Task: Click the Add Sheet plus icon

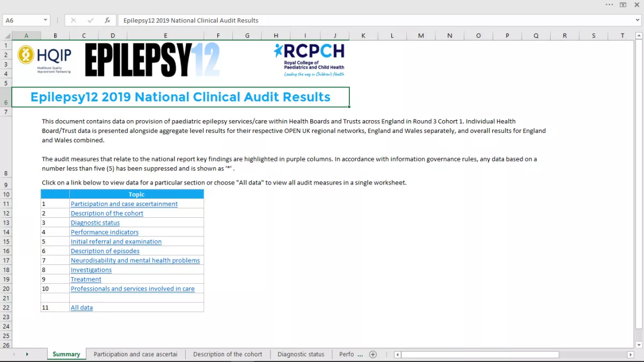Action: pos(372,354)
